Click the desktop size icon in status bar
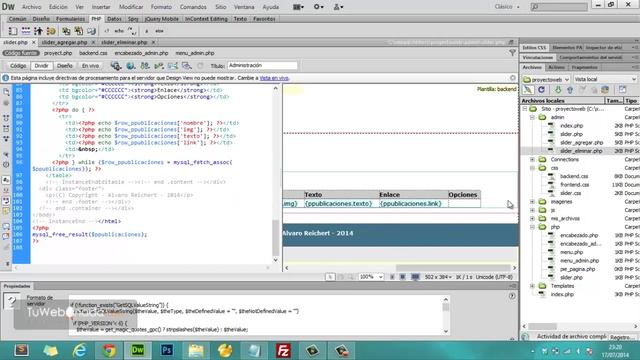This screenshot has height=360, width=640. 415,277
